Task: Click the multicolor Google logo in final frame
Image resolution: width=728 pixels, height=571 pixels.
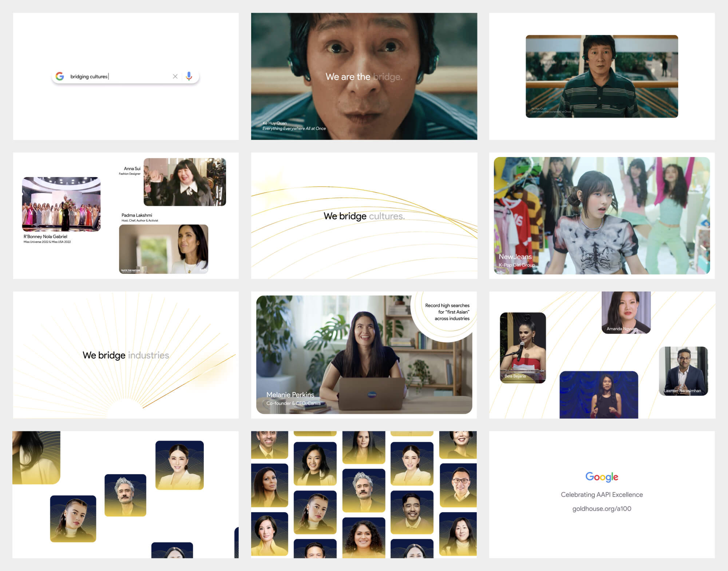Action: click(x=602, y=477)
